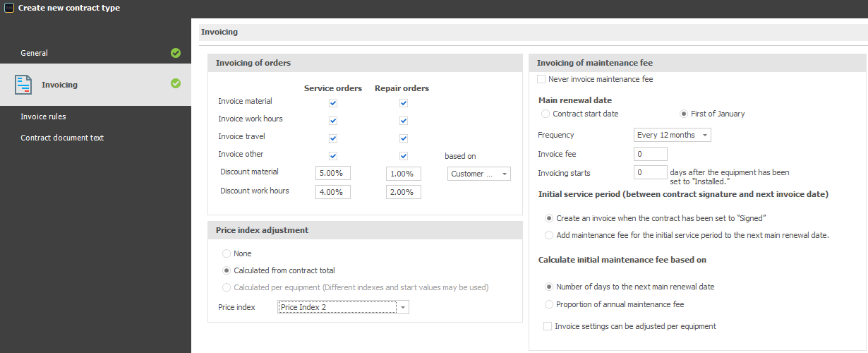Enable Never invoice maintenance fee
The height and width of the screenshot is (353, 868).
click(x=541, y=79)
